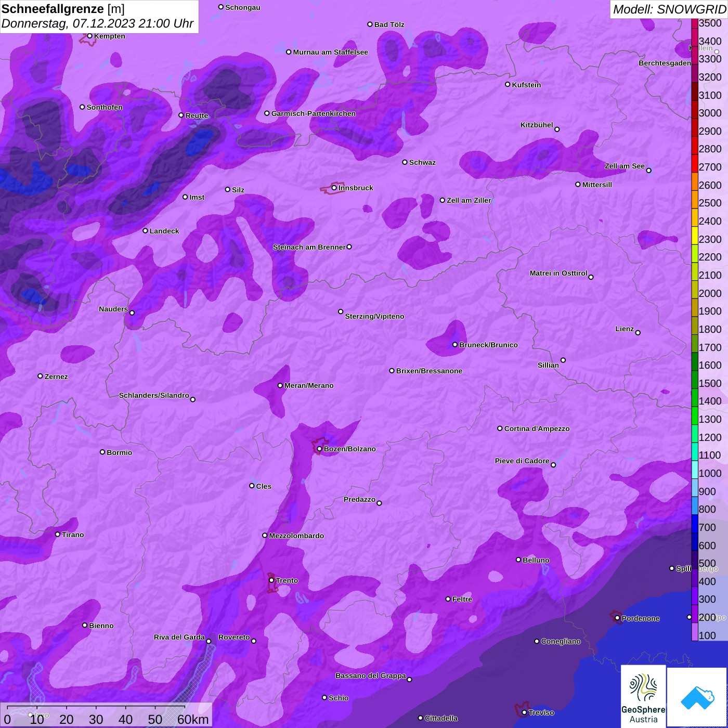728x728 pixels.
Task: Click the Treviso marker dot
Action: [x=524, y=712]
